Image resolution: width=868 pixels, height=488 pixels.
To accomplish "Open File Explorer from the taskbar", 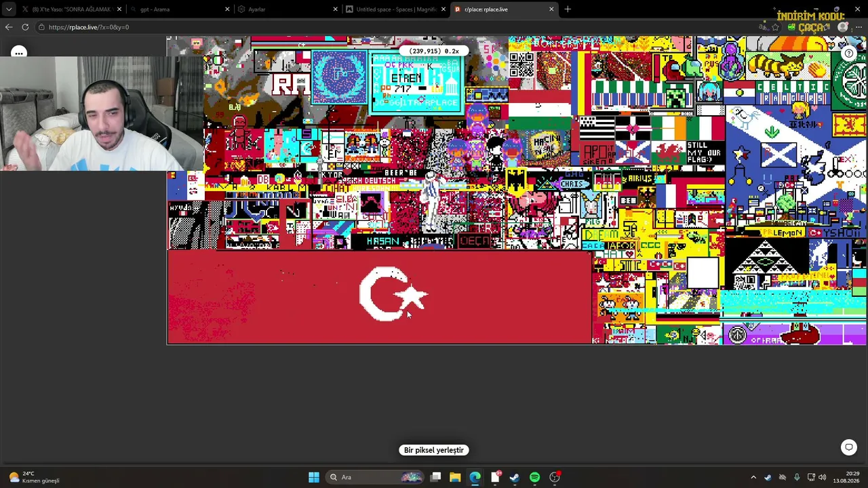I will click(455, 477).
